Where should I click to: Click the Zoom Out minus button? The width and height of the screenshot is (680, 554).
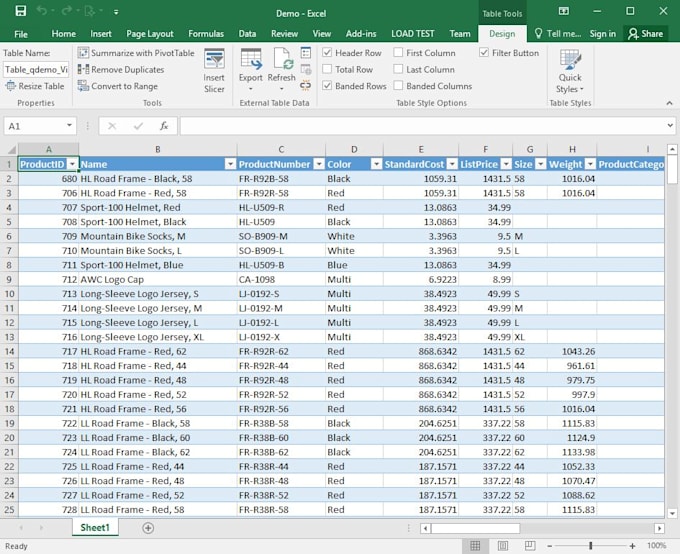point(549,546)
